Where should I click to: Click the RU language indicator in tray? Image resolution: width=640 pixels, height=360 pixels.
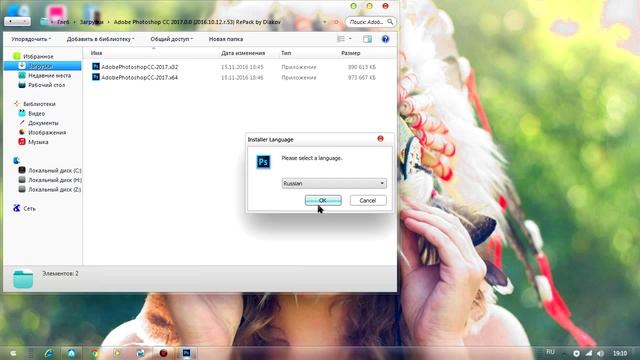pos(551,352)
